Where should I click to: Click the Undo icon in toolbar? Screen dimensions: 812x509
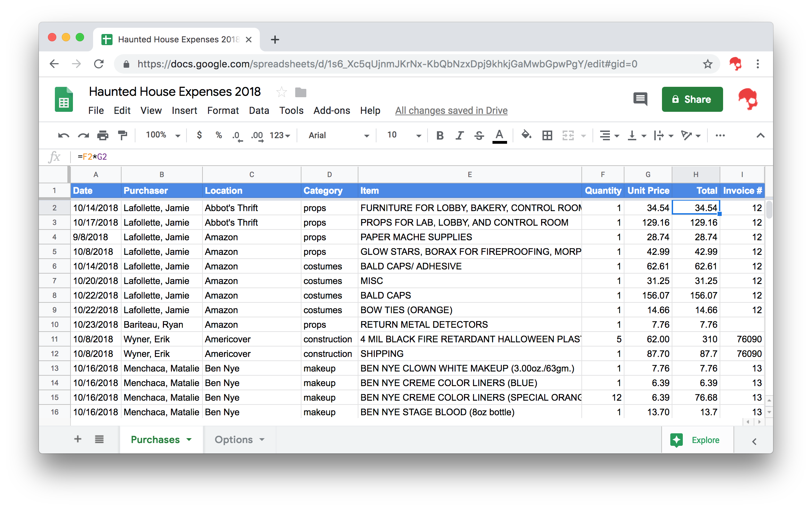point(64,135)
